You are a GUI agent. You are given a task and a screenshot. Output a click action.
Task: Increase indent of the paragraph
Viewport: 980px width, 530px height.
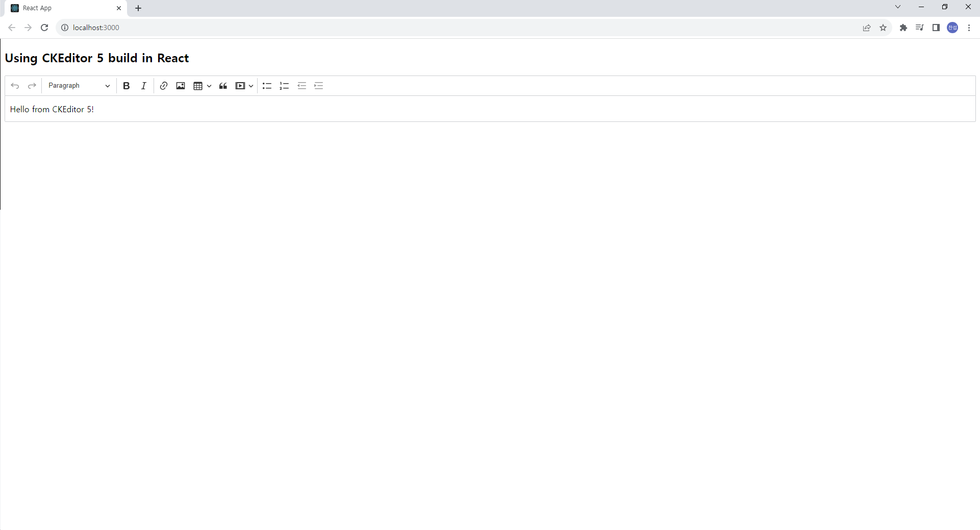[x=318, y=86]
